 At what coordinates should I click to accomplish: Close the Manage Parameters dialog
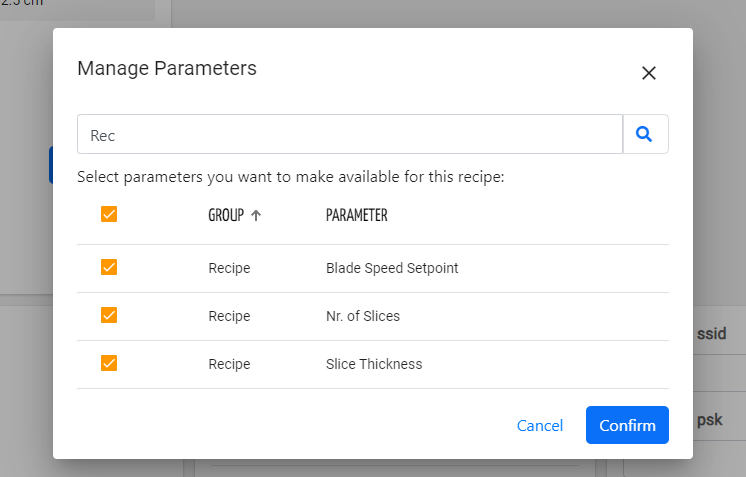(x=648, y=73)
